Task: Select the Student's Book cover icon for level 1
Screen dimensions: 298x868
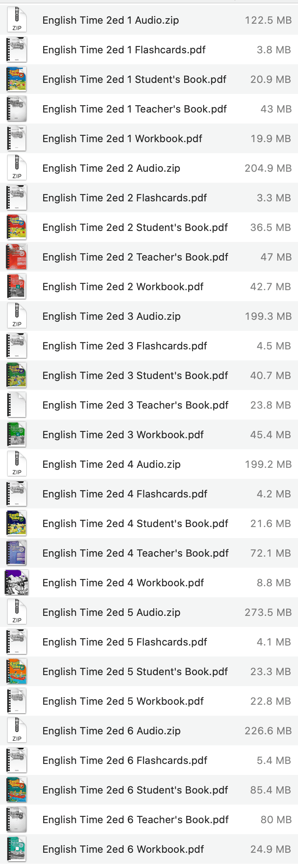Action: [17, 79]
